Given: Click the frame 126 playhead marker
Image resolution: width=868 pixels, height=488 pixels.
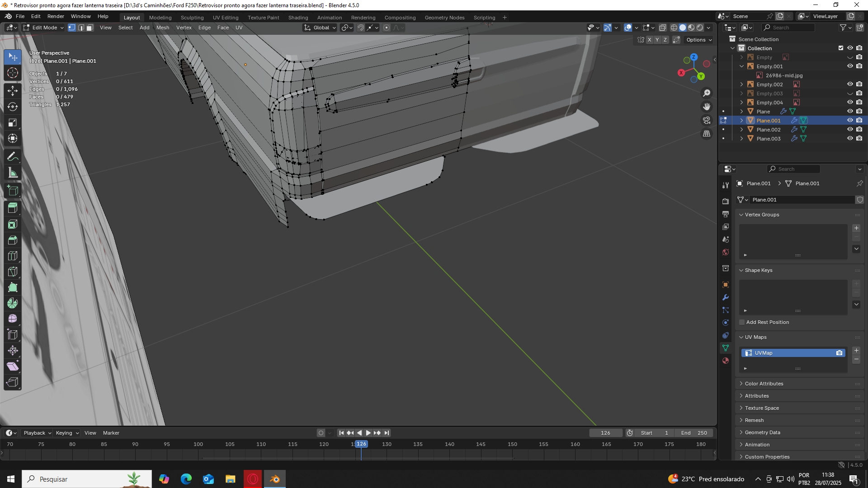Looking at the screenshot, I should coord(361,444).
